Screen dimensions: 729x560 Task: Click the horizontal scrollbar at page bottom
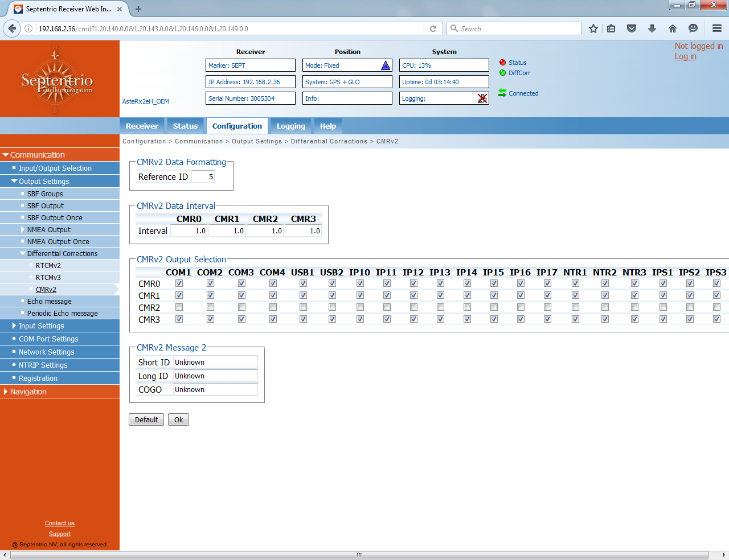coord(359,555)
